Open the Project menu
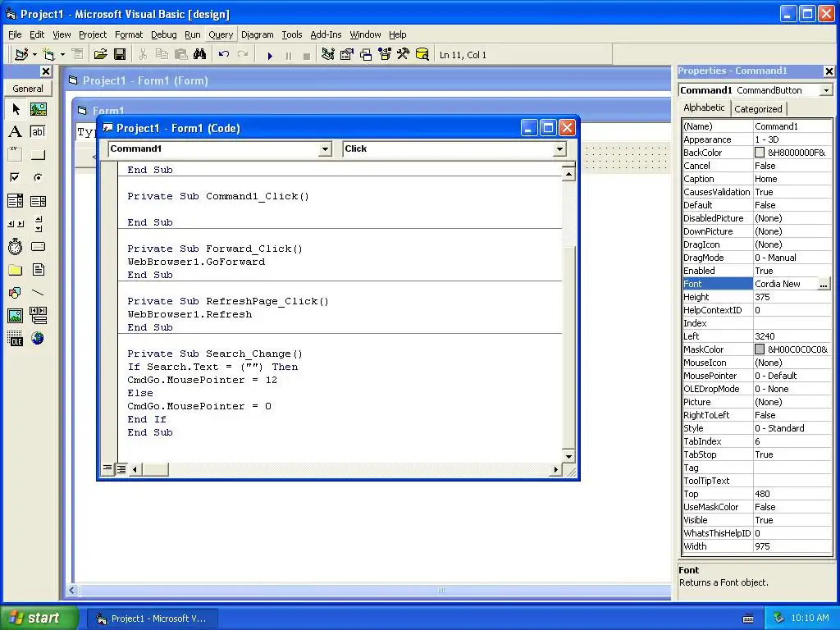 pyautogui.click(x=93, y=34)
